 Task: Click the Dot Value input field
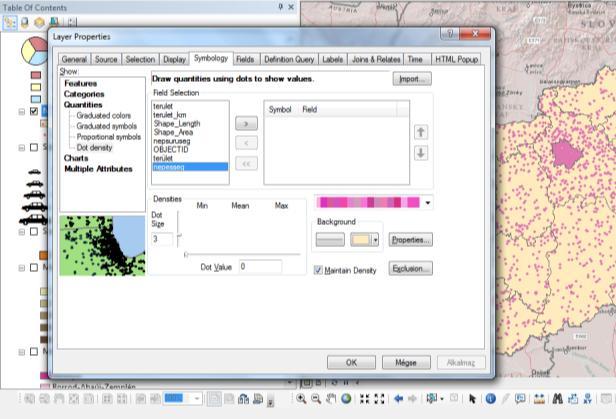[x=260, y=267]
